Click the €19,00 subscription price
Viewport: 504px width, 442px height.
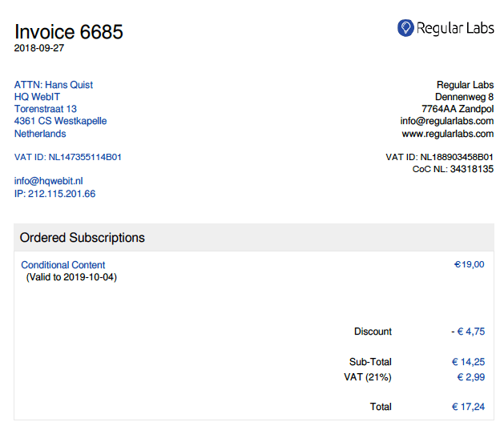[469, 265]
